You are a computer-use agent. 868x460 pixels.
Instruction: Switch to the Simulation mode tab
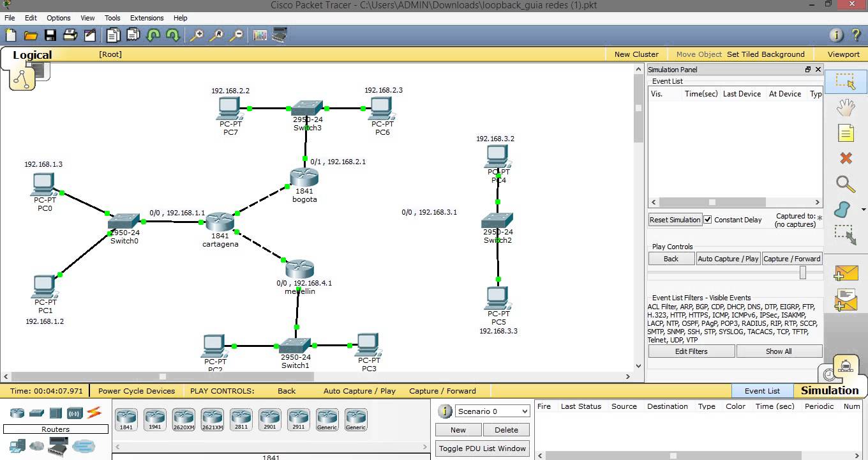[830, 390]
